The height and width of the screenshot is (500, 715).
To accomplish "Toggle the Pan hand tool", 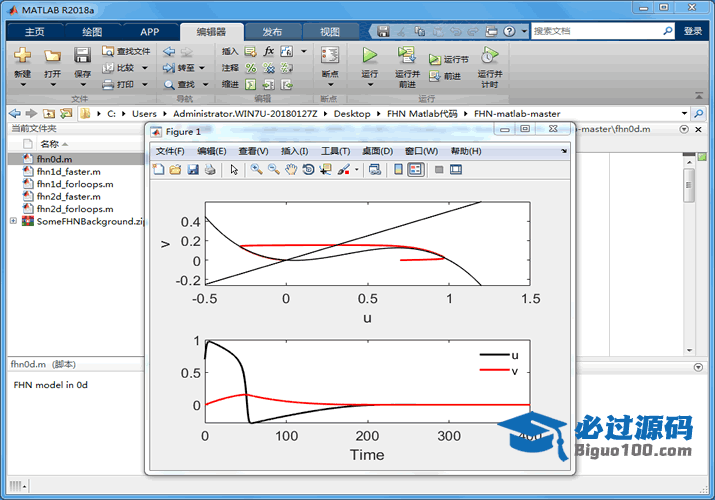I will point(291,170).
